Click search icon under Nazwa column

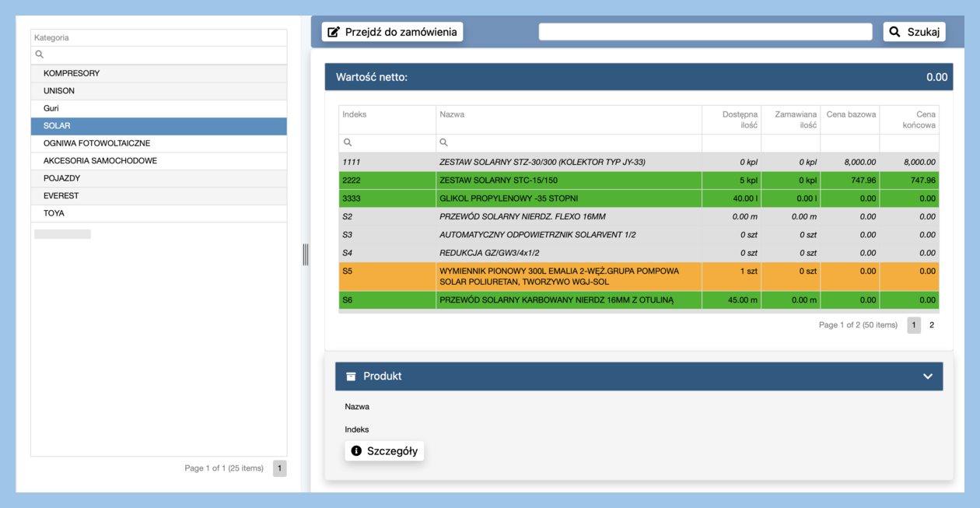coord(443,142)
